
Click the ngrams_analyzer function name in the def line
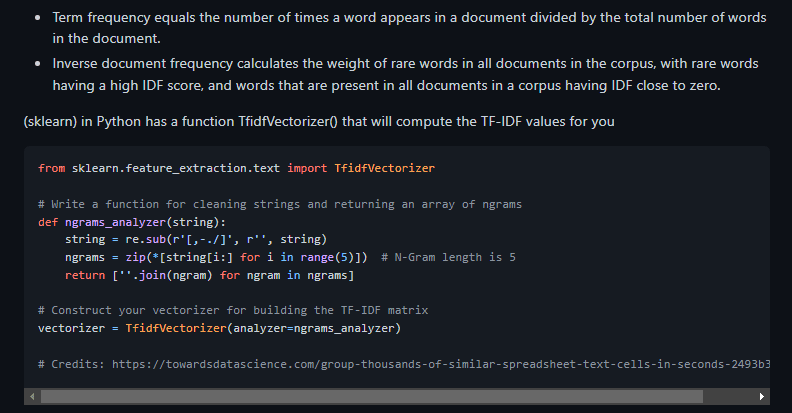(x=115, y=222)
